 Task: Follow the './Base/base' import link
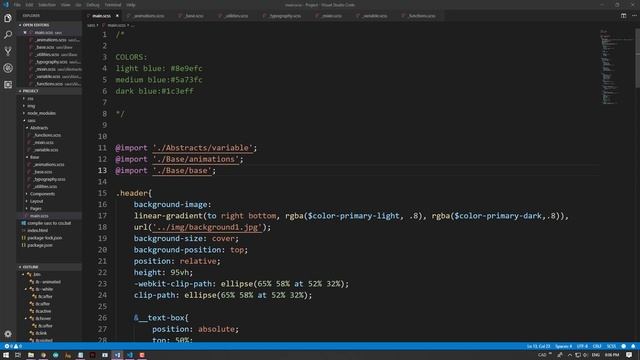[182, 171]
